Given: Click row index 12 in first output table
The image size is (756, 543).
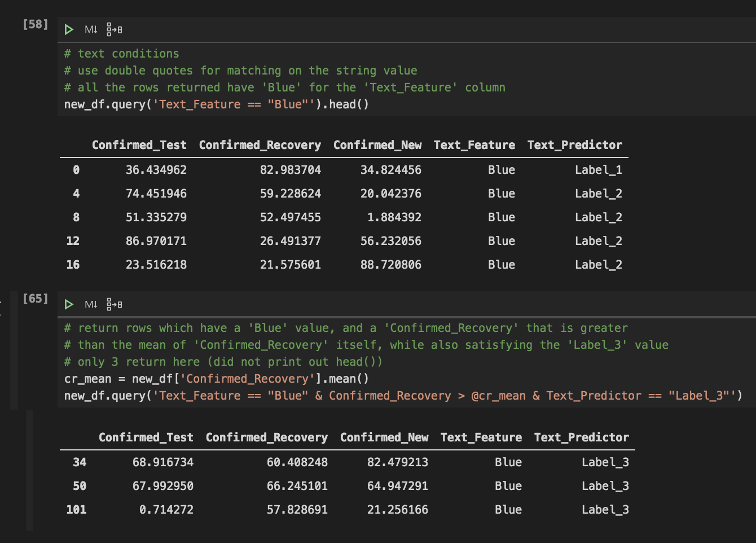Looking at the screenshot, I should [x=73, y=241].
